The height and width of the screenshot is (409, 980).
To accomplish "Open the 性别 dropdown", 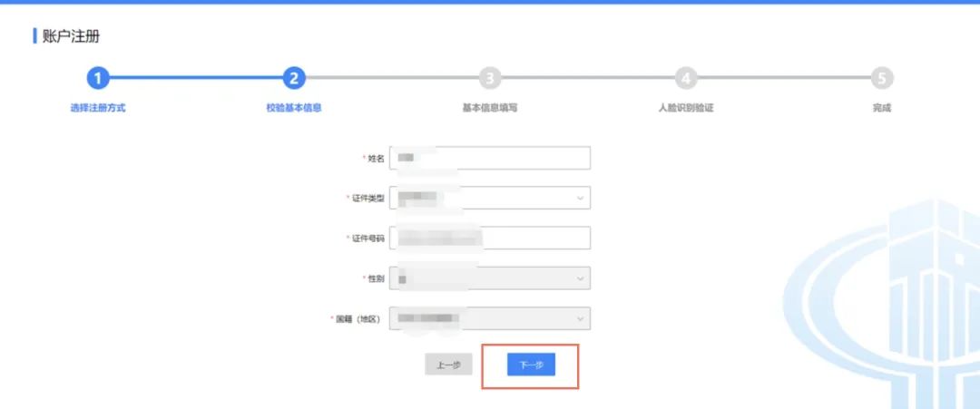I will point(489,278).
